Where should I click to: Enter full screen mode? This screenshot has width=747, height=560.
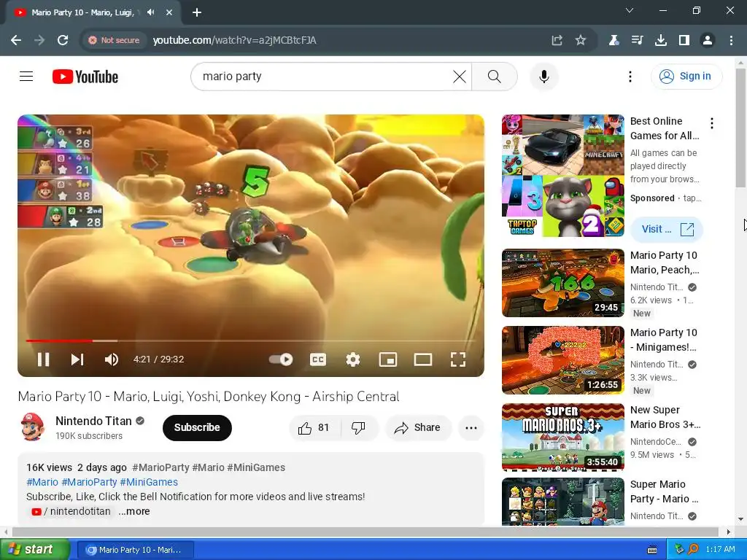[x=458, y=359]
